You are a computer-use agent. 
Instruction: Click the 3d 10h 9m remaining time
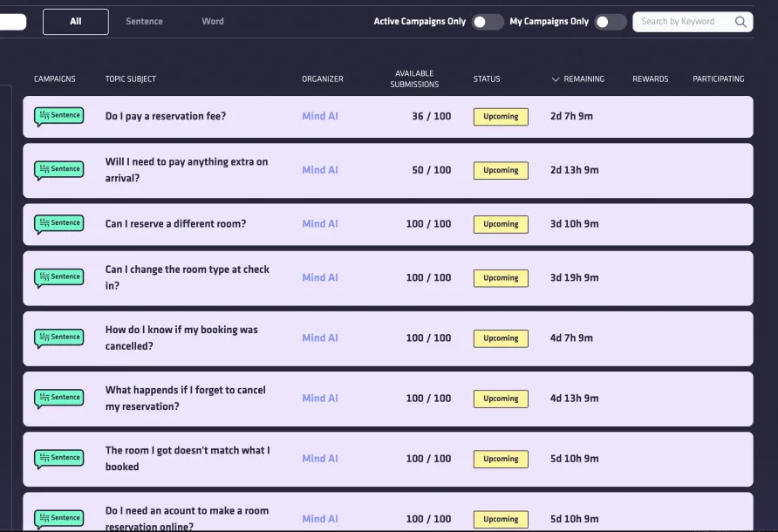tap(574, 224)
